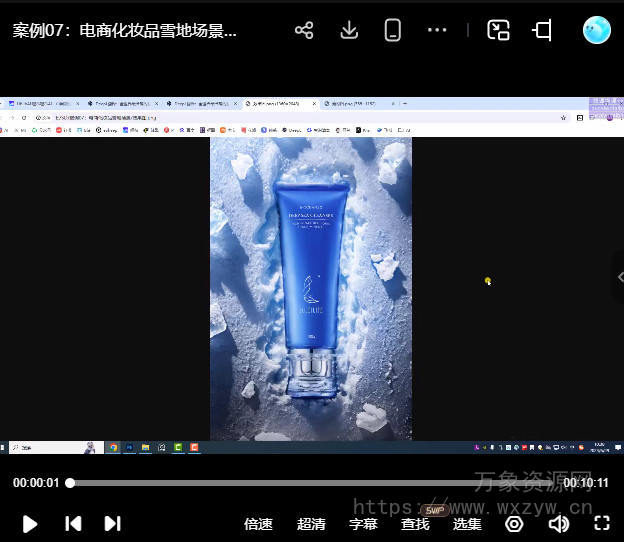Open the 超清 video quality selector
This screenshot has width=624, height=542.
coord(311,523)
